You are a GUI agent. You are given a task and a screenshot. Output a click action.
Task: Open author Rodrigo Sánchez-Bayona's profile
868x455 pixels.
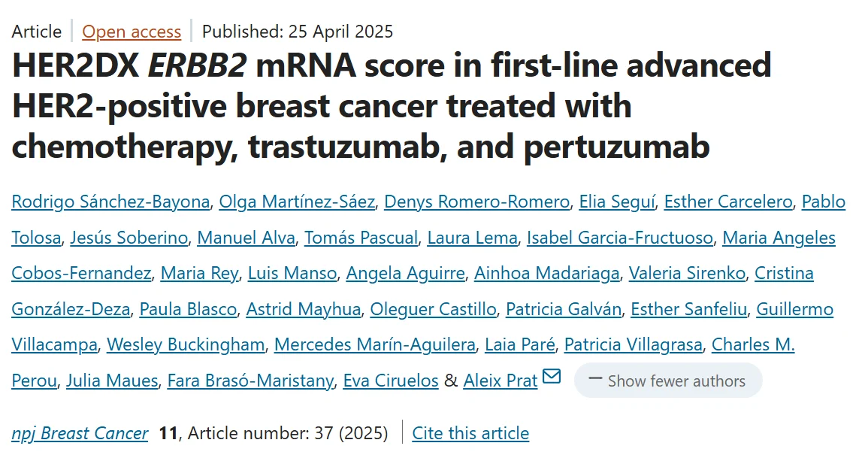point(110,202)
